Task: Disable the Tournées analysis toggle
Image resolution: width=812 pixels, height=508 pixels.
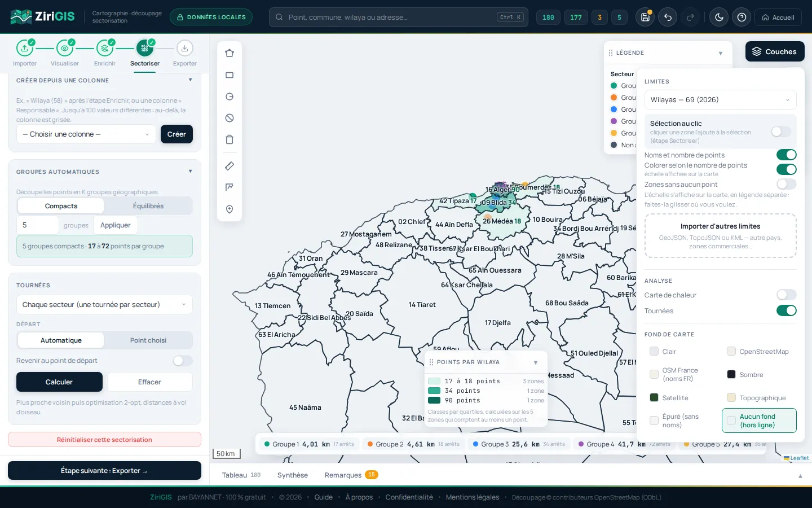Action: (786, 310)
